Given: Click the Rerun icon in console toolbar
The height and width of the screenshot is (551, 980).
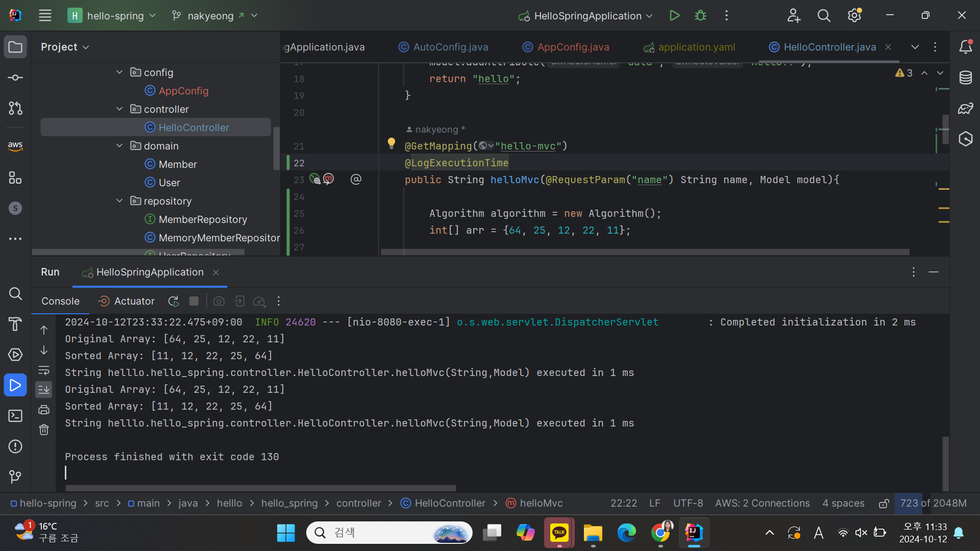Looking at the screenshot, I should pyautogui.click(x=174, y=302).
